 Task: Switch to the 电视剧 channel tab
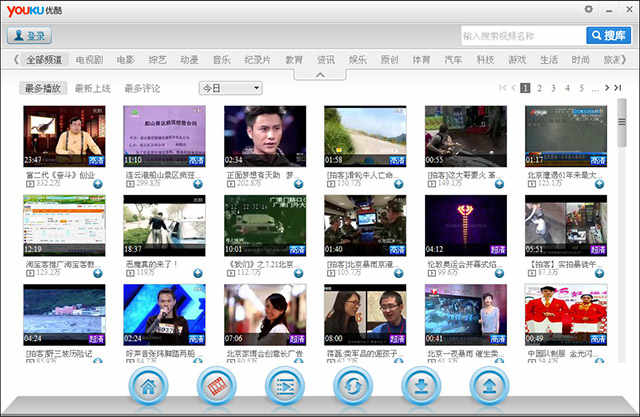(x=89, y=60)
